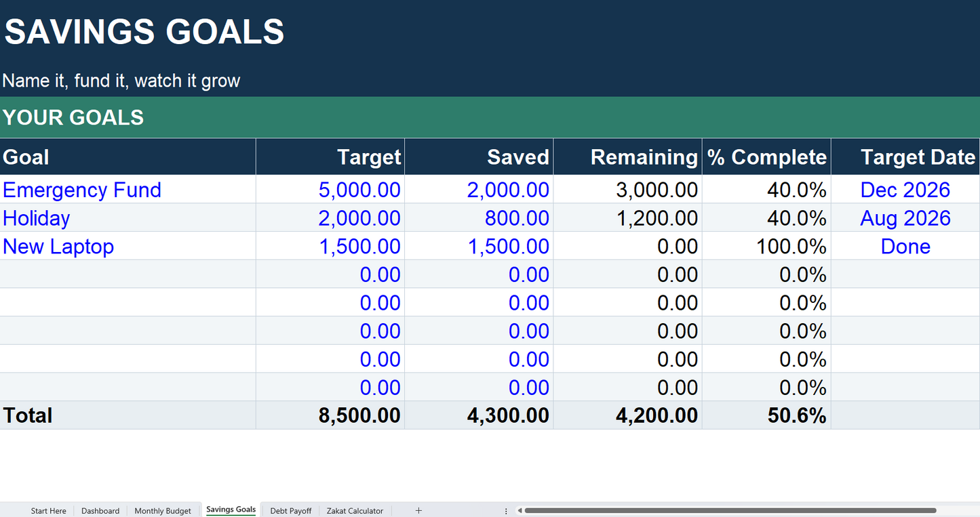Select Emergency Fund saved 2,000.00
Screen dimensions: 980x517
point(479,190)
